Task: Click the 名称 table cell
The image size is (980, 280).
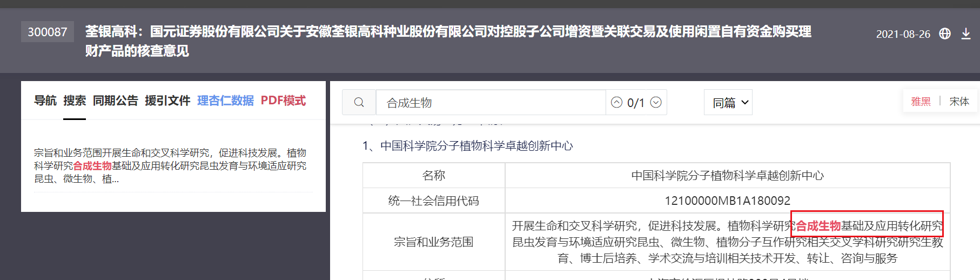Action: pyautogui.click(x=434, y=175)
